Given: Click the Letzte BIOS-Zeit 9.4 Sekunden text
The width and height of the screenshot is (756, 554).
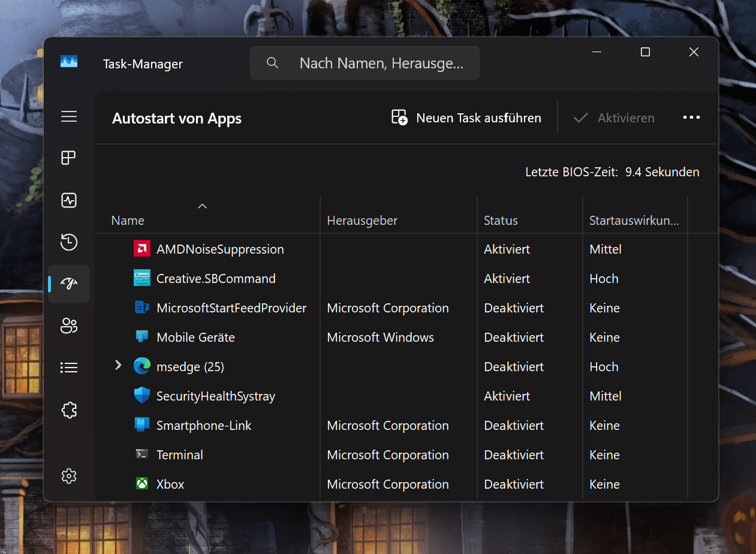Looking at the screenshot, I should tap(612, 172).
